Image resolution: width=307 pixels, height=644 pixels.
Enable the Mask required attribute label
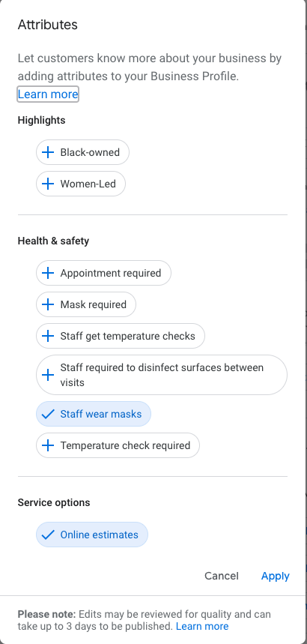click(93, 304)
